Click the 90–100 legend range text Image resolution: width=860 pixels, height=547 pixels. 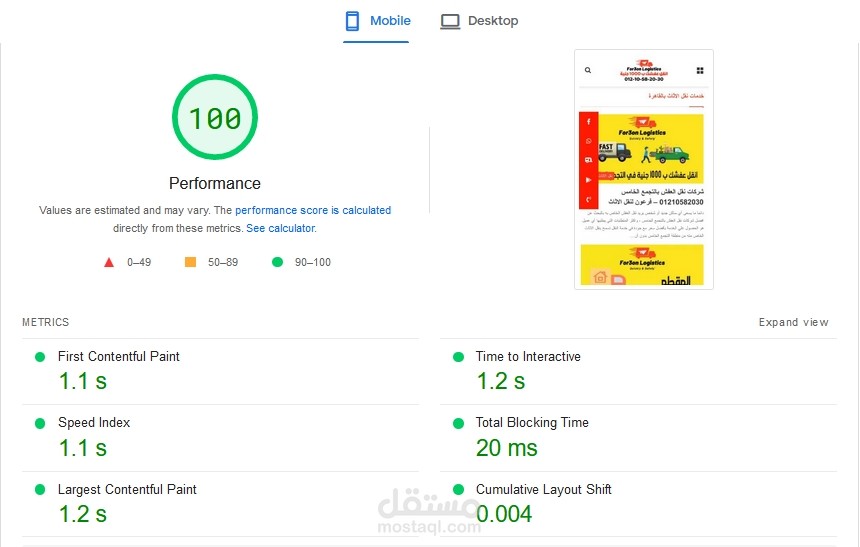313,262
